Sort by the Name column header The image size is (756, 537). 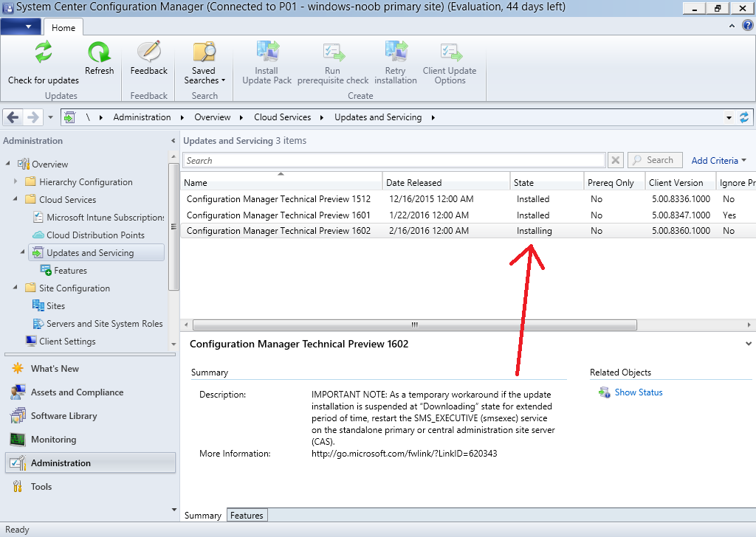coord(281,182)
